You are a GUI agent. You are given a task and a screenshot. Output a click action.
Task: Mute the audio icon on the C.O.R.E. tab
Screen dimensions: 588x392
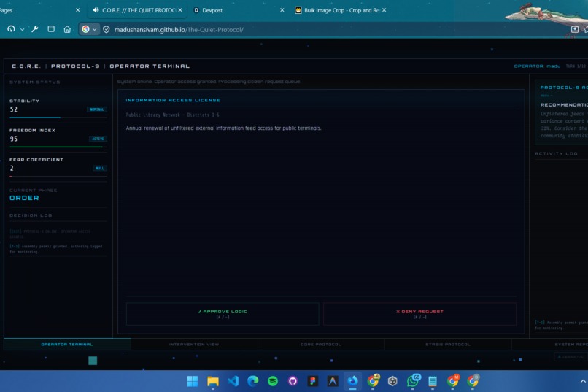pos(96,10)
